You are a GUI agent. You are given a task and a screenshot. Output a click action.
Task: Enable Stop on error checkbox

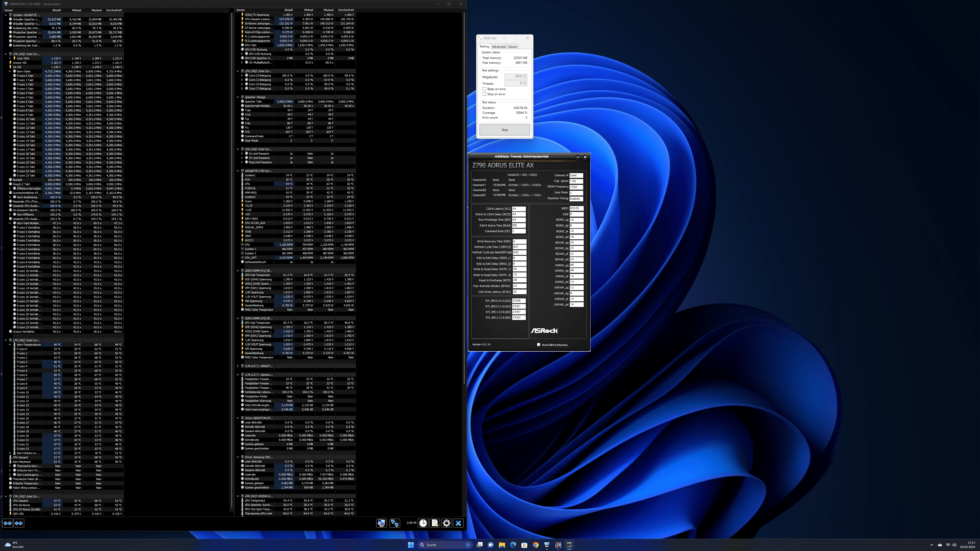484,94
